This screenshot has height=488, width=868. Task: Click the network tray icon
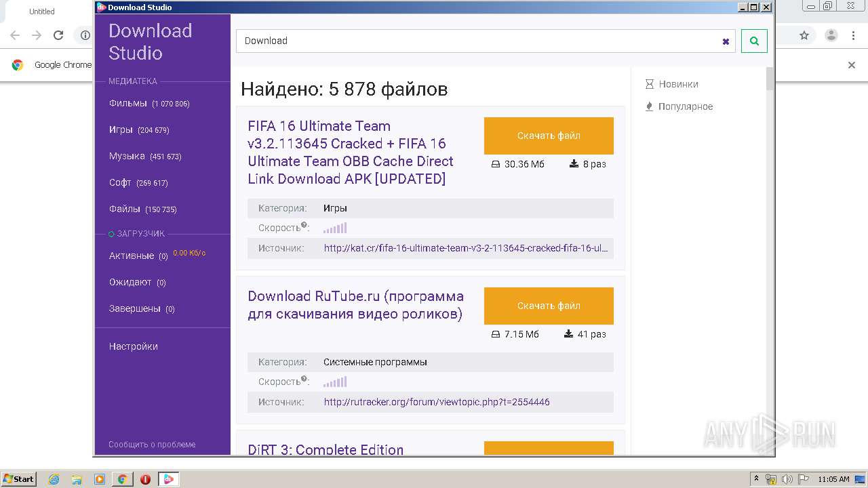coord(772,479)
